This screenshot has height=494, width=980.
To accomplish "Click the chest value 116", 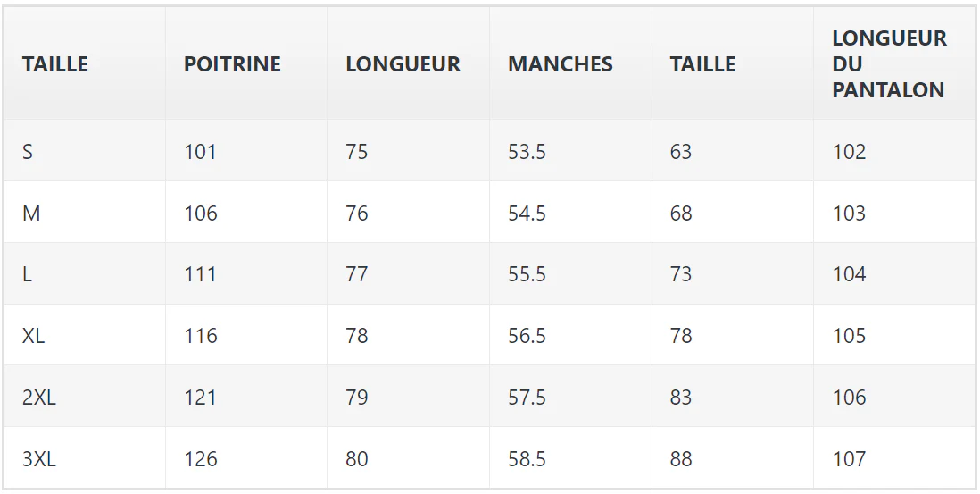I will (201, 337).
